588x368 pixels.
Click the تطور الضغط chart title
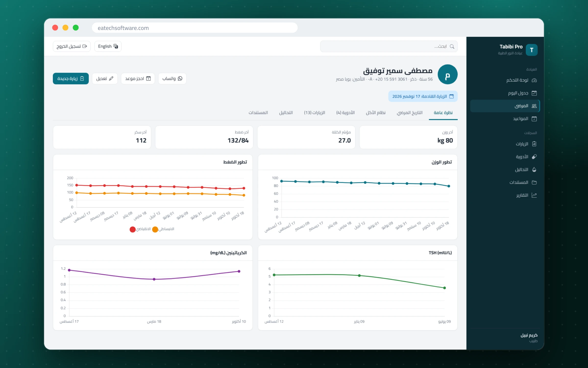[235, 162]
